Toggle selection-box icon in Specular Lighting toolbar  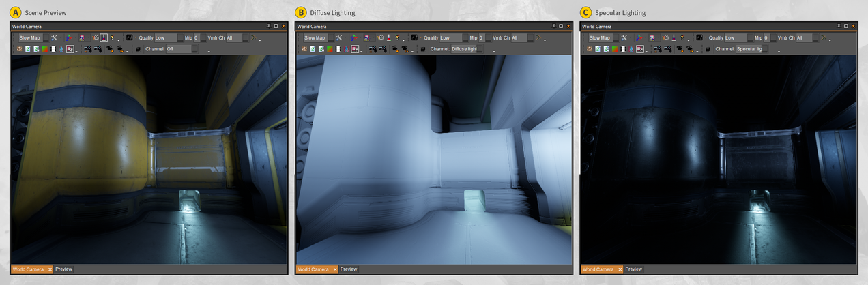pos(640,49)
